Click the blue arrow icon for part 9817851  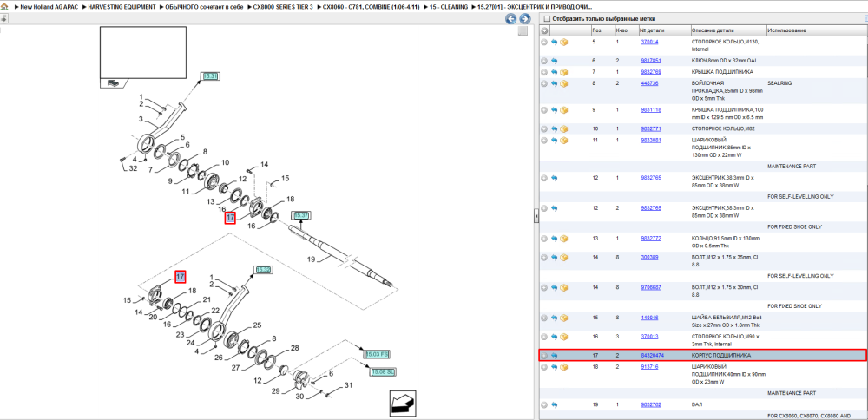[x=554, y=61]
